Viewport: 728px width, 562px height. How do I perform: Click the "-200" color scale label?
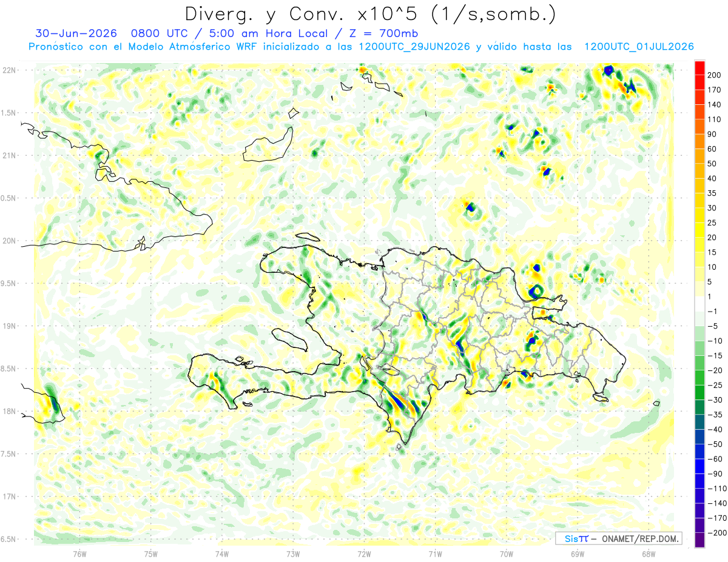718,533
